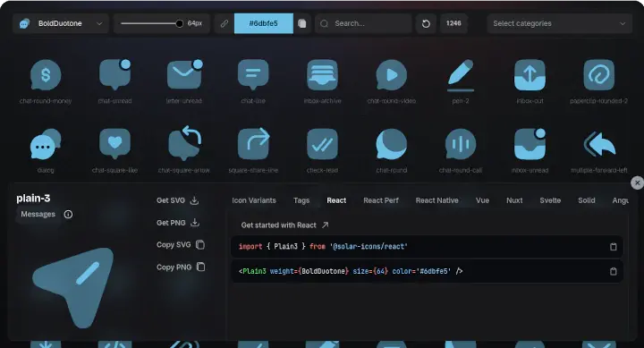Click the Get PNG download button
Image resolution: width=644 pixels, height=348 pixels.
pos(177,223)
